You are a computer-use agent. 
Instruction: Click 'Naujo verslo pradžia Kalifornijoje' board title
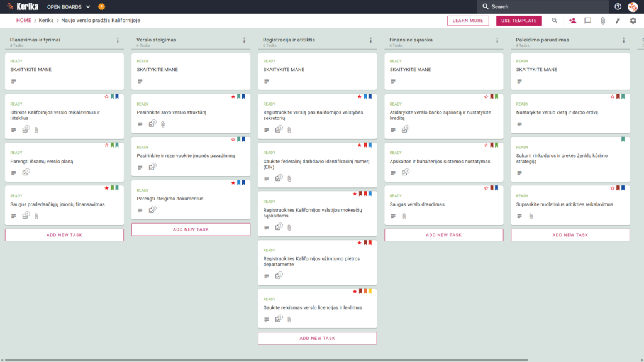[x=101, y=21]
